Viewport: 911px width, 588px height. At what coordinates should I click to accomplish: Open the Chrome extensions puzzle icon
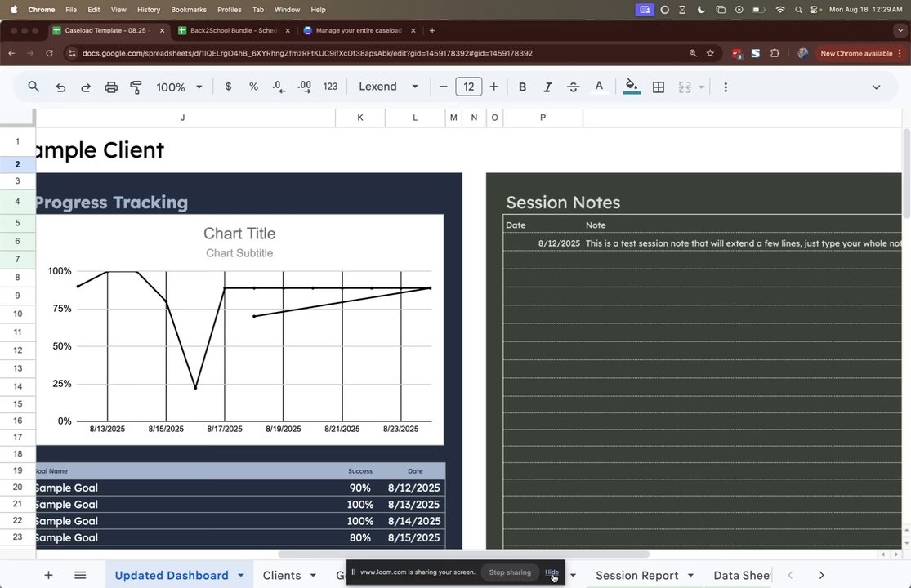click(775, 53)
